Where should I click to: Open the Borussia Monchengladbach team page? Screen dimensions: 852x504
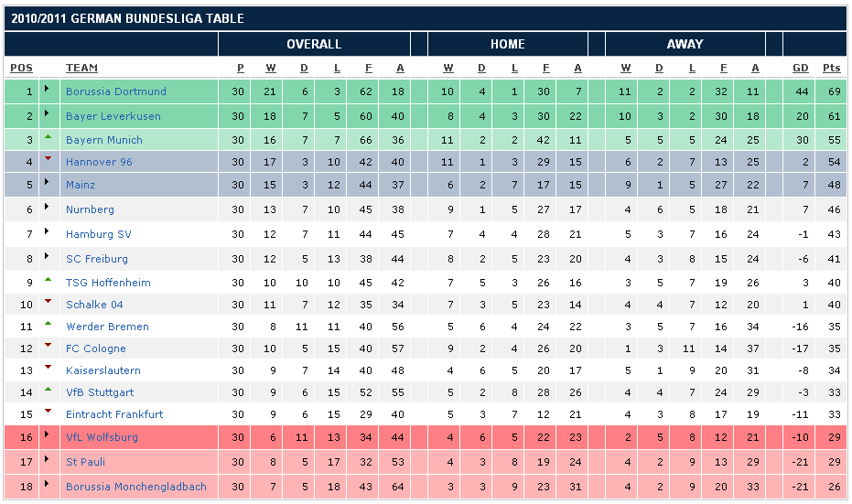click(135, 487)
